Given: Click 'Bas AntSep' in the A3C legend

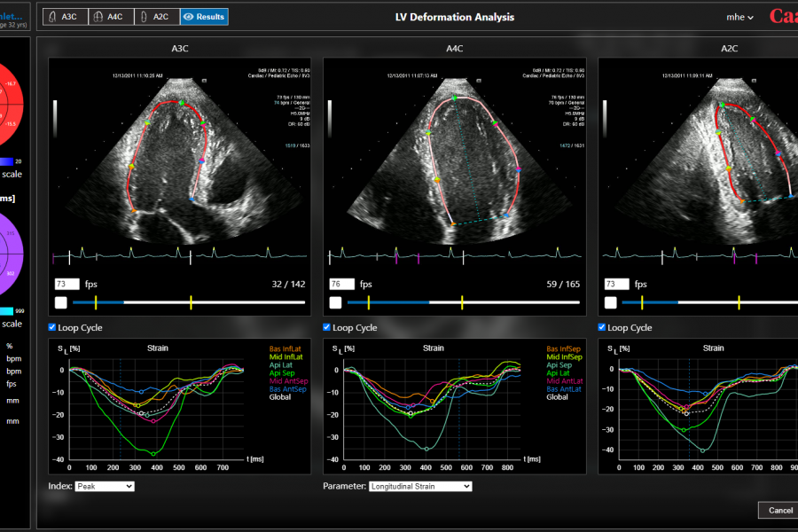Looking at the screenshot, I should (x=288, y=389).
